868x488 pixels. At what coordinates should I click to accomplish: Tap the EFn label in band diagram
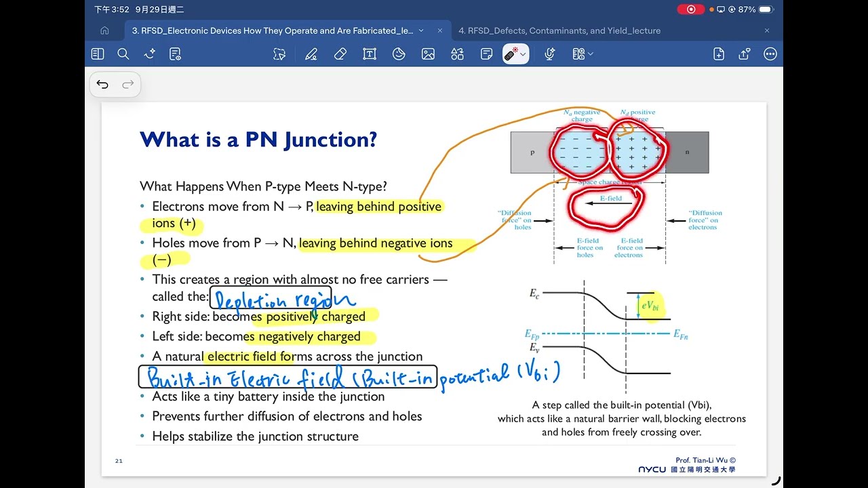680,334
